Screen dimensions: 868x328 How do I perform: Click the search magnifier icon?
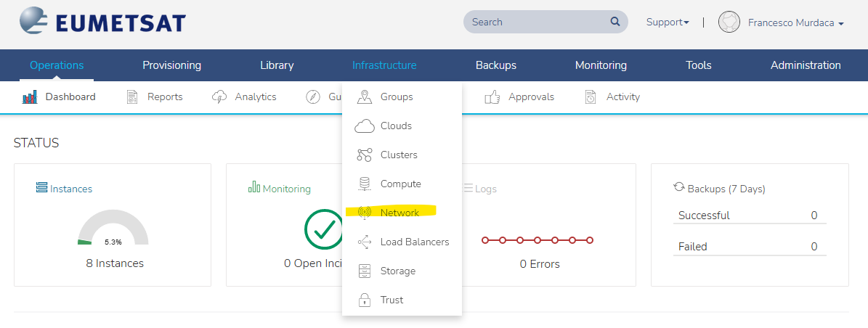tap(615, 22)
